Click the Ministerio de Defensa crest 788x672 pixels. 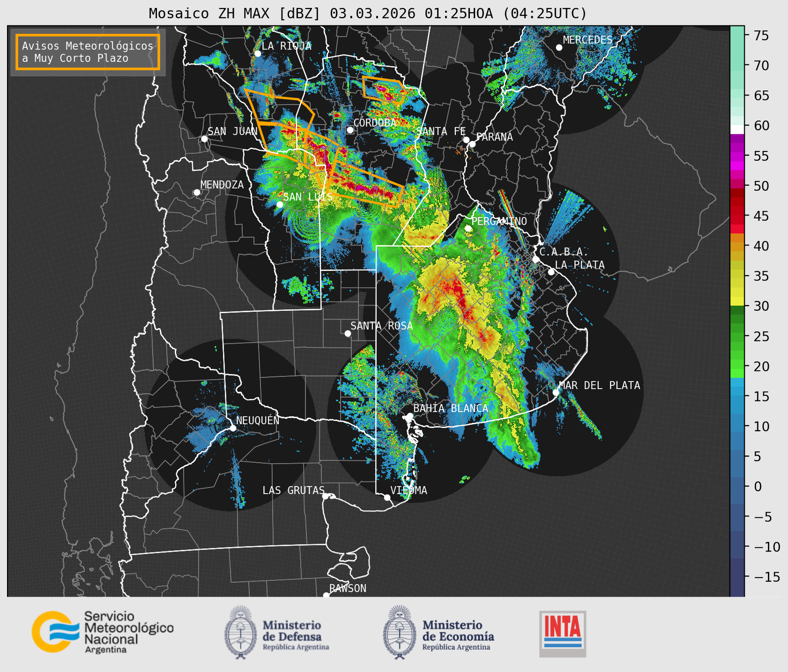(241, 632)
